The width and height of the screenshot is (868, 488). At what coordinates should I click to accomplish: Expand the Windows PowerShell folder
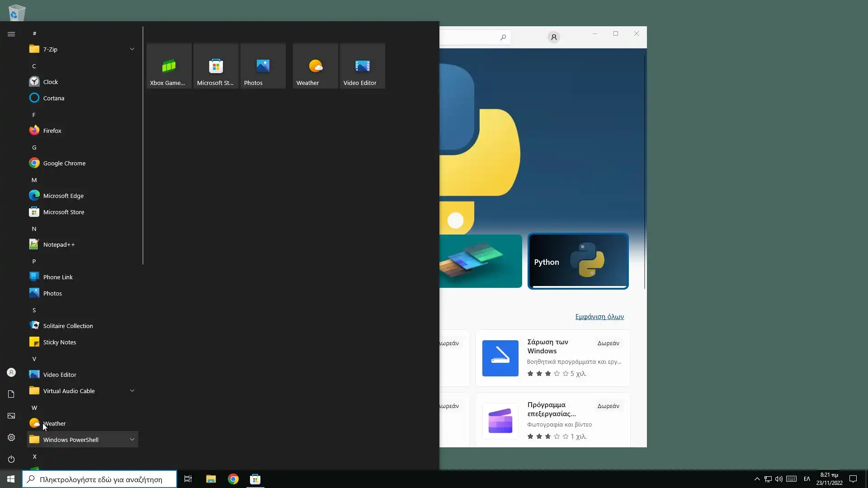click(132, 440)
